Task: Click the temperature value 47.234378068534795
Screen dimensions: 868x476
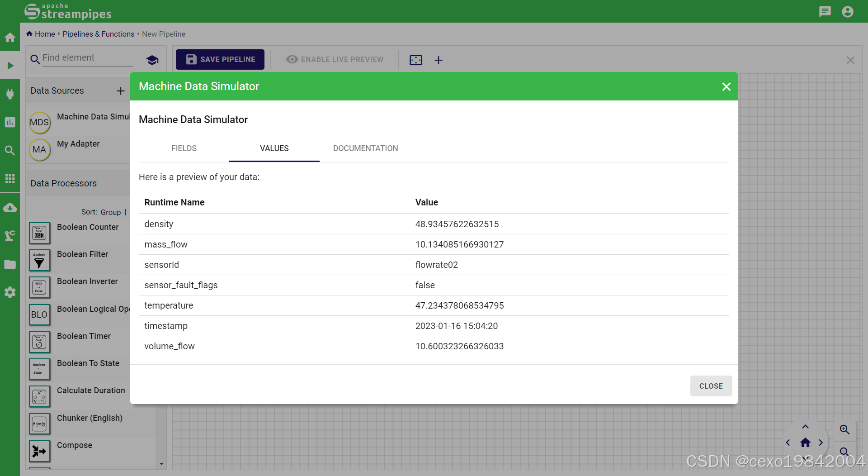Action: coord(460,305)
